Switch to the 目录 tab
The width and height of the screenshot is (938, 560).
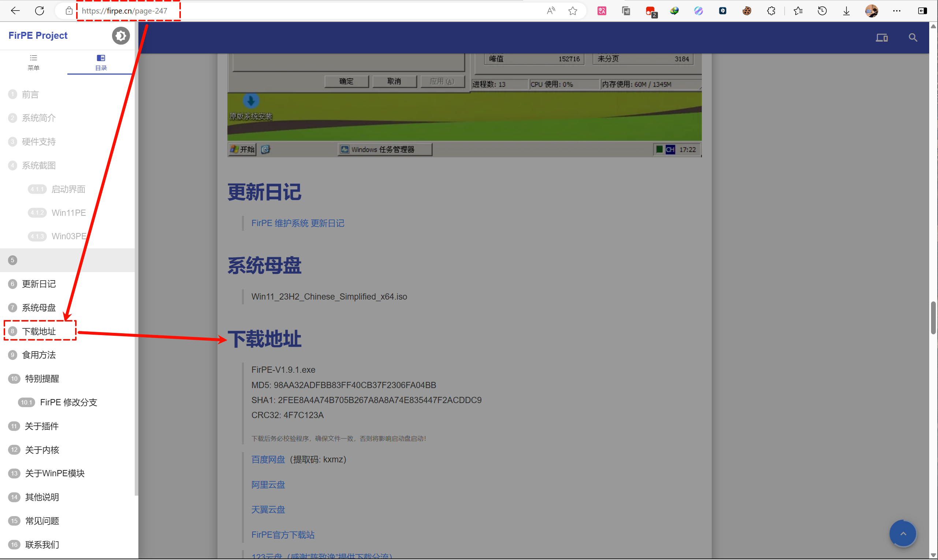point(101,62)
